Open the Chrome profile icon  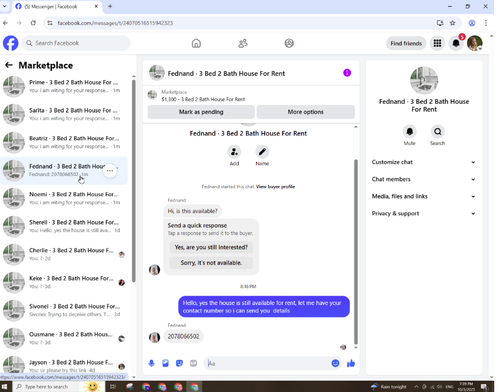[472, 23]
